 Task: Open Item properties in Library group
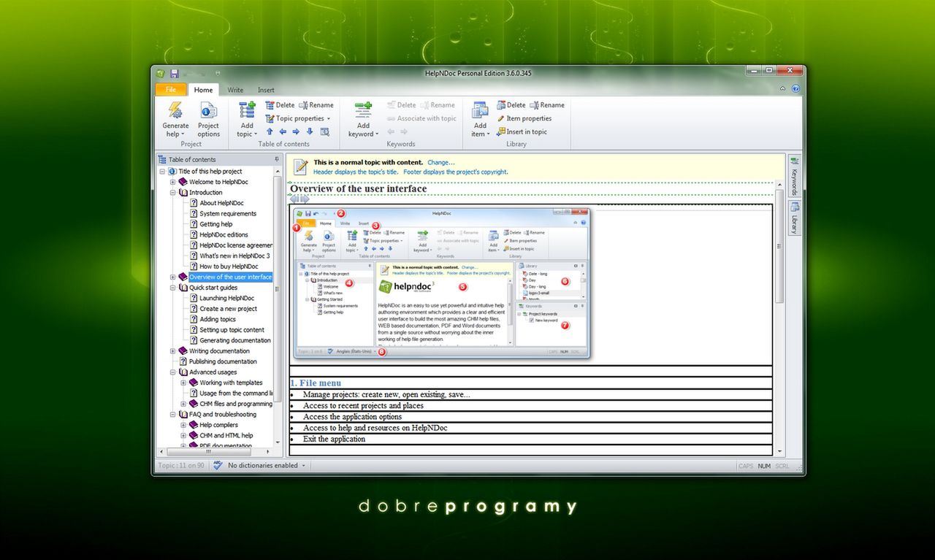[524, 118]
